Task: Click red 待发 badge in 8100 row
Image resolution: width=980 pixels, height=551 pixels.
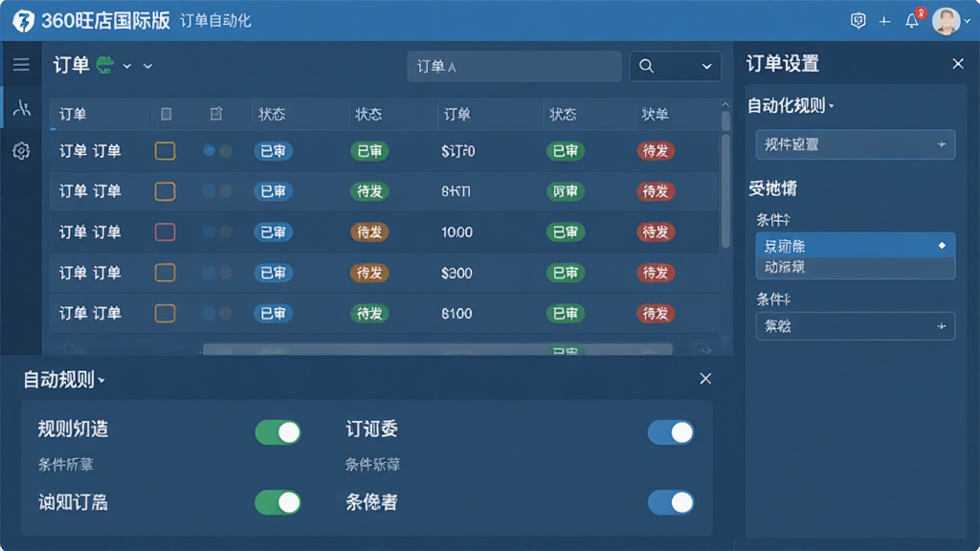Action: pos(655,313)
